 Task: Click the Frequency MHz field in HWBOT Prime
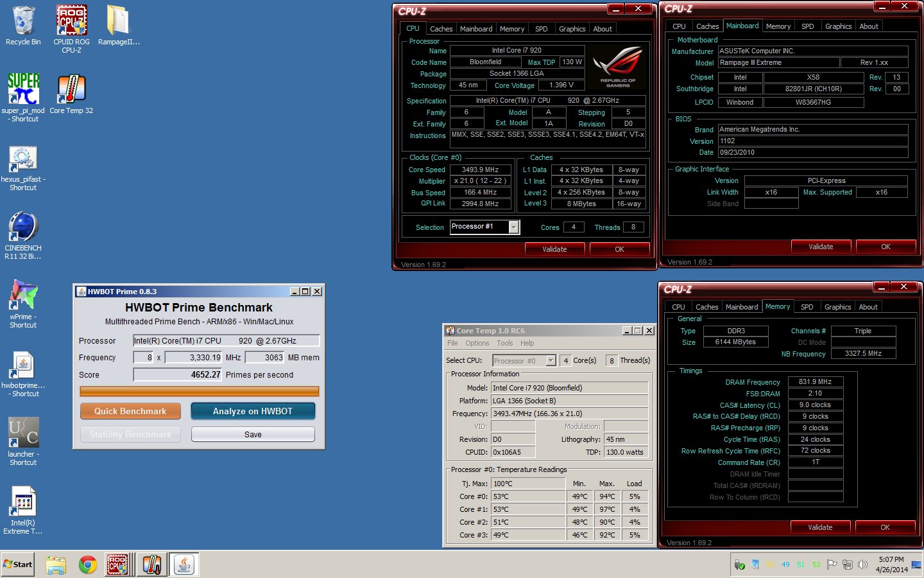(x=194, y=357)
